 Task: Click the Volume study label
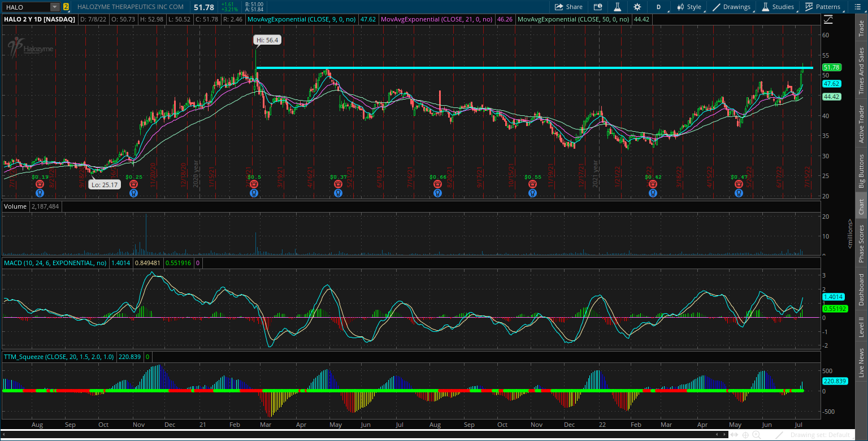point(15,206)
